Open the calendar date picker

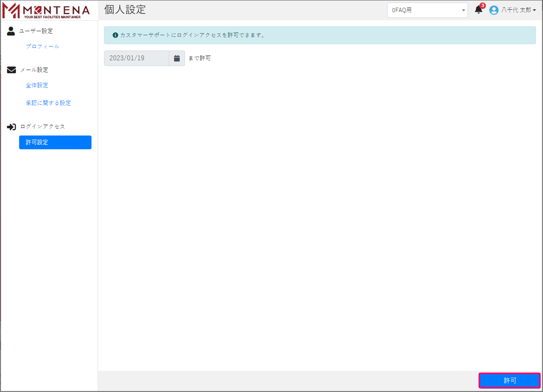[x=177, y=58]
